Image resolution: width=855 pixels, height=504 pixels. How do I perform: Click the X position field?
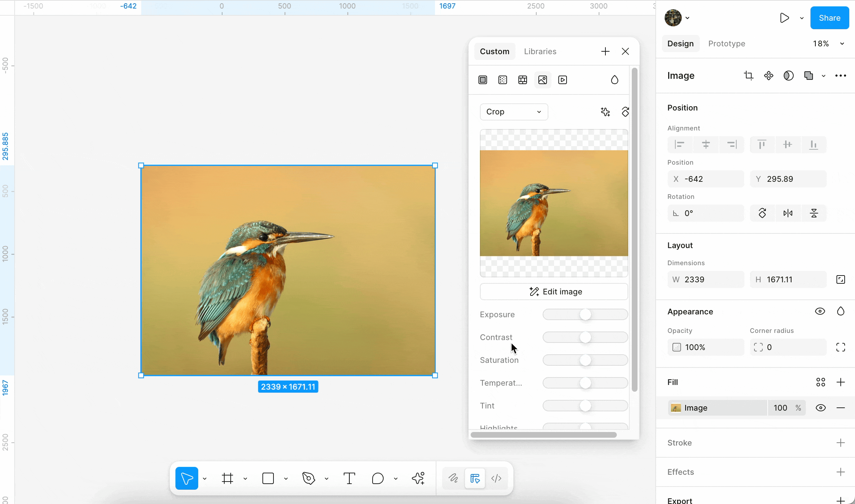point(706,179)
